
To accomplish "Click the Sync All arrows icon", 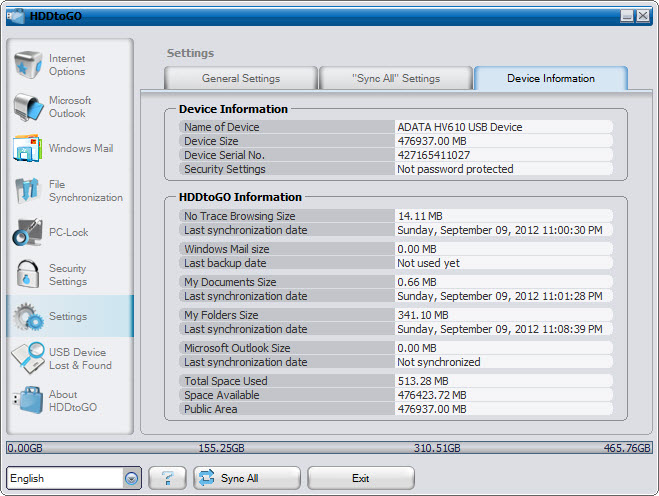I will pyautogui.click(x=206, y=478).
